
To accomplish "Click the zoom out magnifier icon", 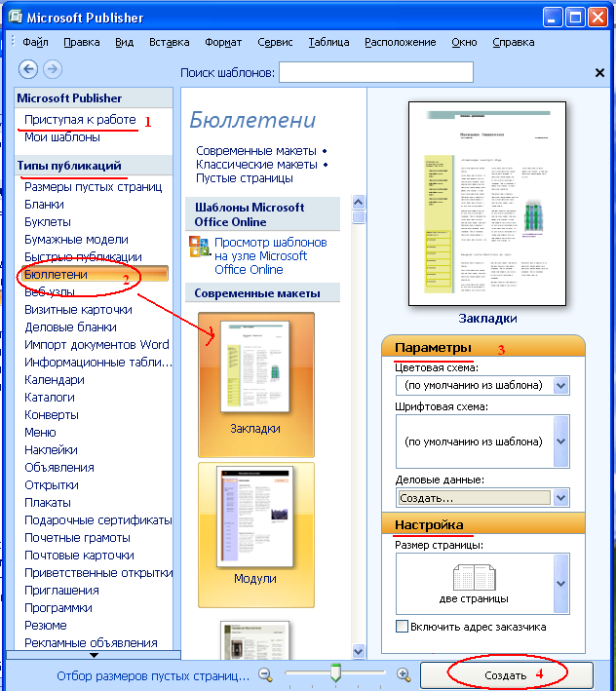I will pos(265,674).
